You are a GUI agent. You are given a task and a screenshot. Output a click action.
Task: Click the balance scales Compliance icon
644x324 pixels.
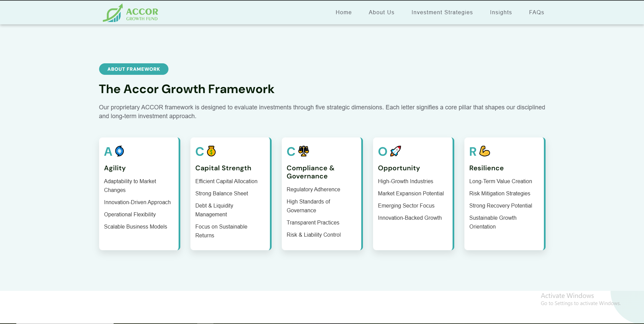tap(303, 151)
